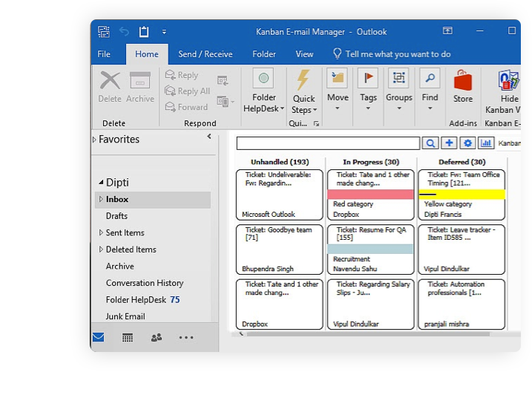Open the Goodbye team [71] ticket
This screenshot has height=398, width=532.
pyautogui.click(x=280, y=249)
